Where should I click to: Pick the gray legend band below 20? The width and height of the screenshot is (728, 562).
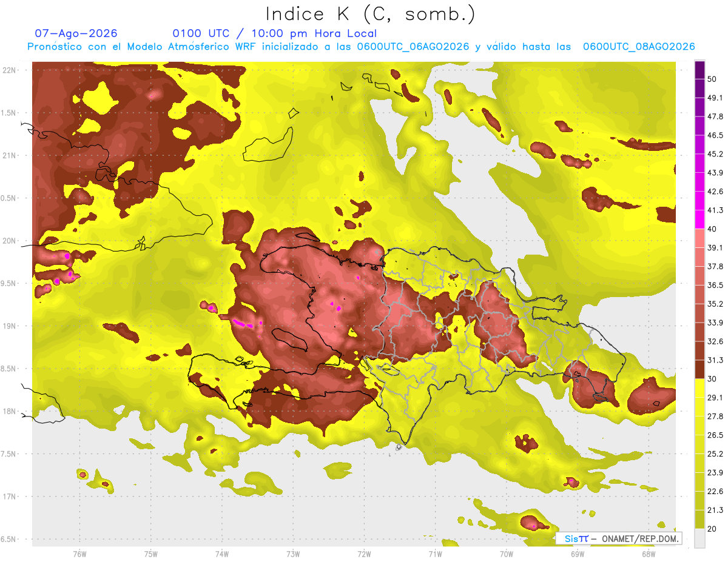pyautogui.click(x=699, y=538)
